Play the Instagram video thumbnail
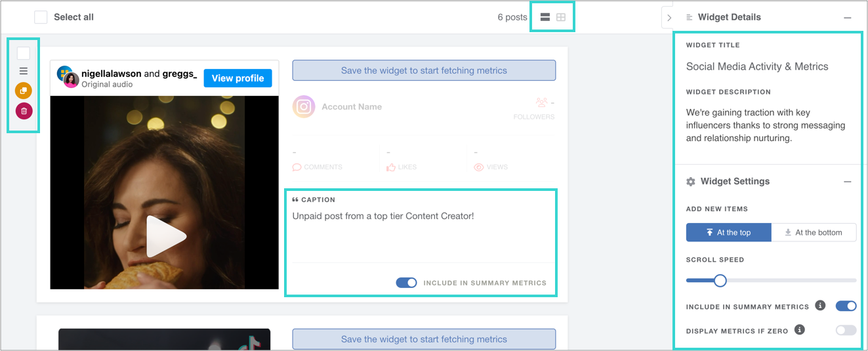868x351 pixels. [165, 236]
